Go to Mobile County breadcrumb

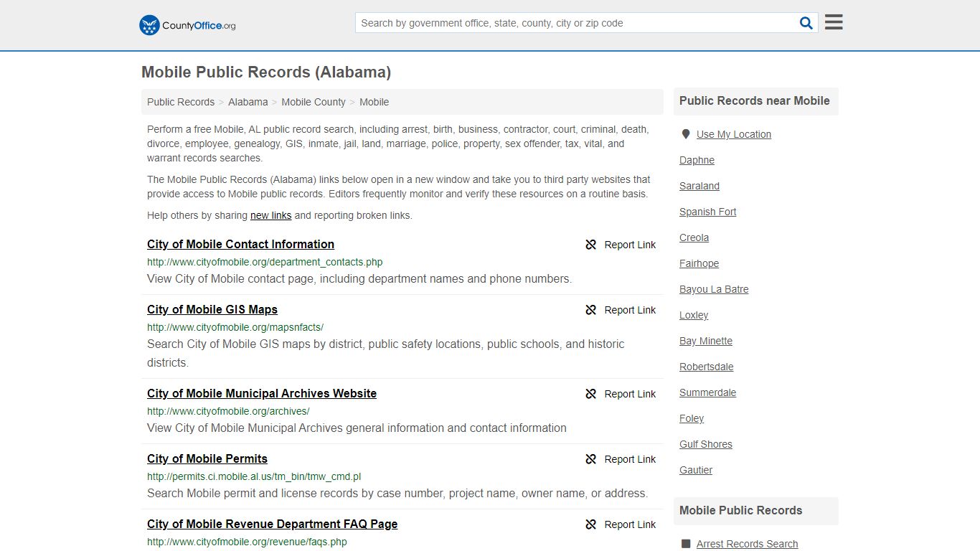click(x=314, y=102)
